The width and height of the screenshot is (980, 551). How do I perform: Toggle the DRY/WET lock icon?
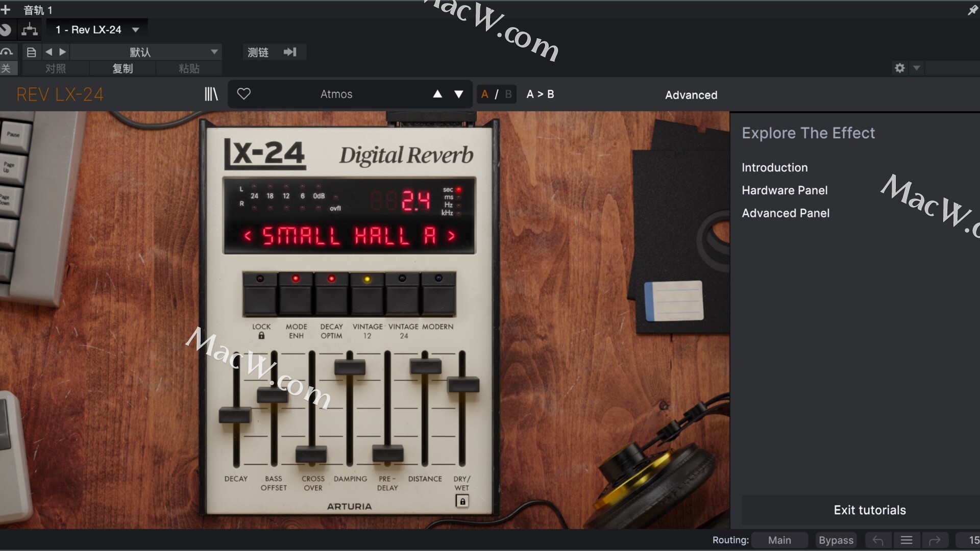click(462, 502)
